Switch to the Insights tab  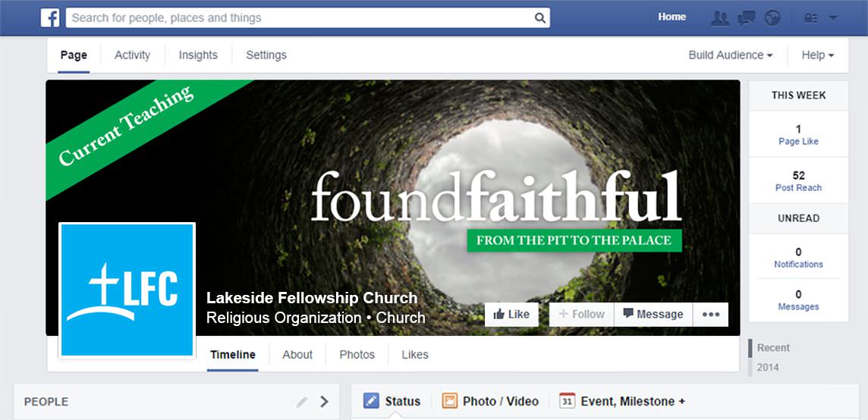click(197, 55)
